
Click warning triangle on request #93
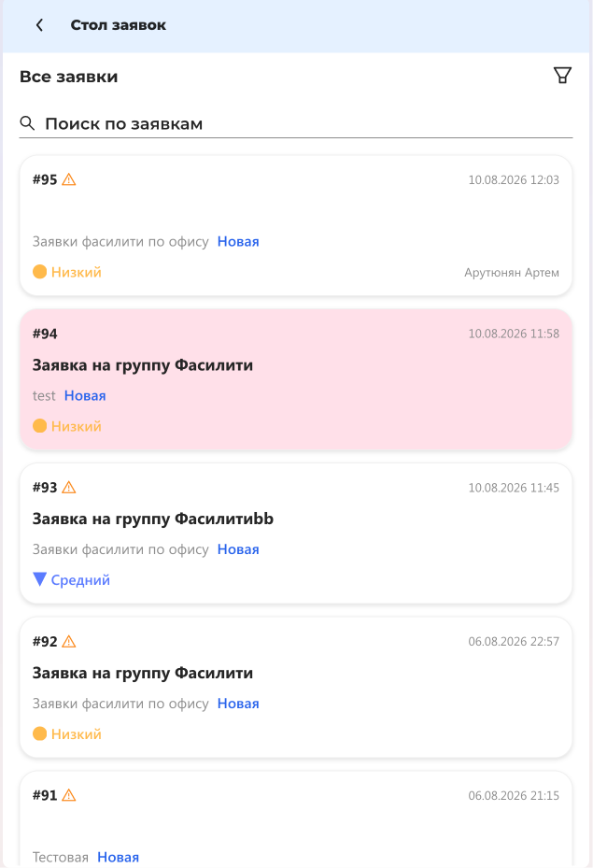coord(68,487)
